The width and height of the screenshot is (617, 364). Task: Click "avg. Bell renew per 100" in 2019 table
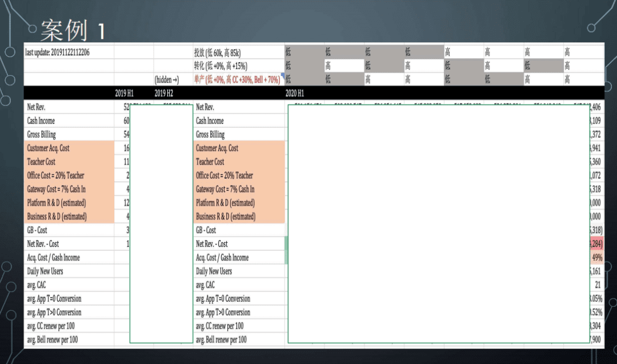tap(53, 339)
